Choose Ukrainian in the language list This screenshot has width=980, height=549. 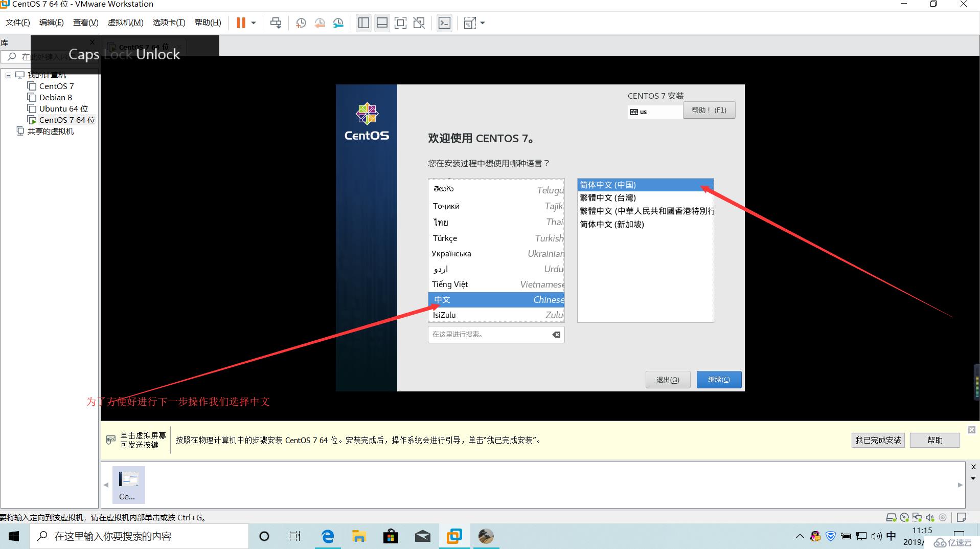tap(496, 253)
